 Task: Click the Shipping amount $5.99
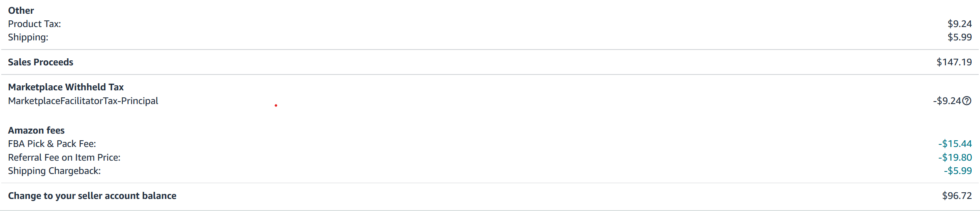960,37
